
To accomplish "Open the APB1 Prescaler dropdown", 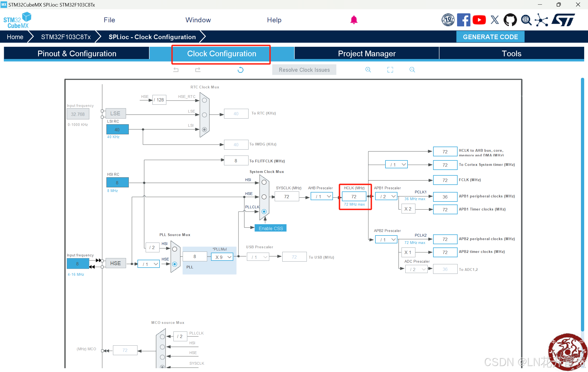I will [x=386, y=196].
